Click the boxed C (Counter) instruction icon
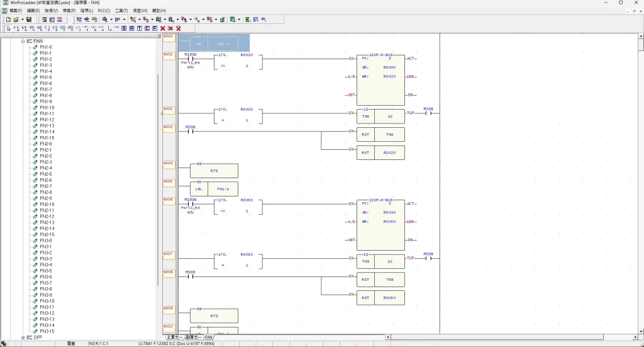 pos(147,28)
